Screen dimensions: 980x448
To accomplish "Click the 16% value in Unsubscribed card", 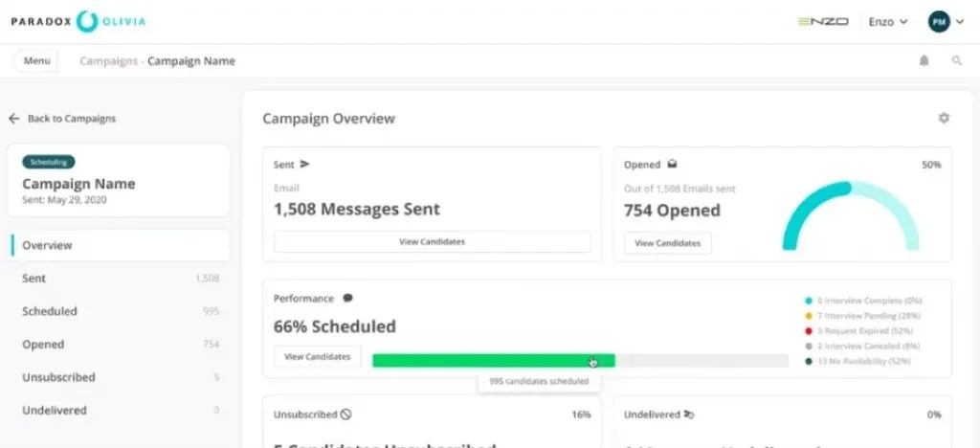I will 581,414.
